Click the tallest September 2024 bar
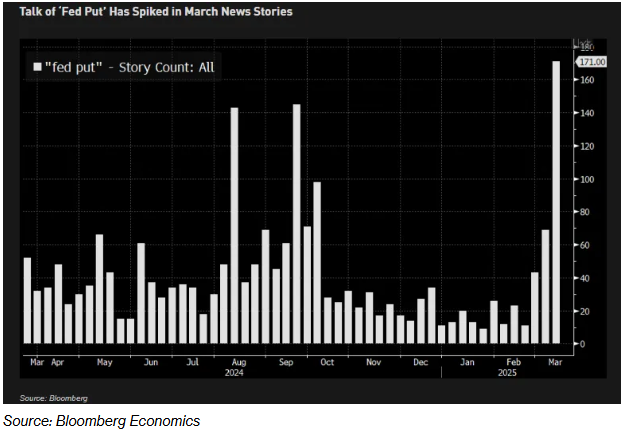The height and width of the screenshot is (432, 628). (297, 223)
